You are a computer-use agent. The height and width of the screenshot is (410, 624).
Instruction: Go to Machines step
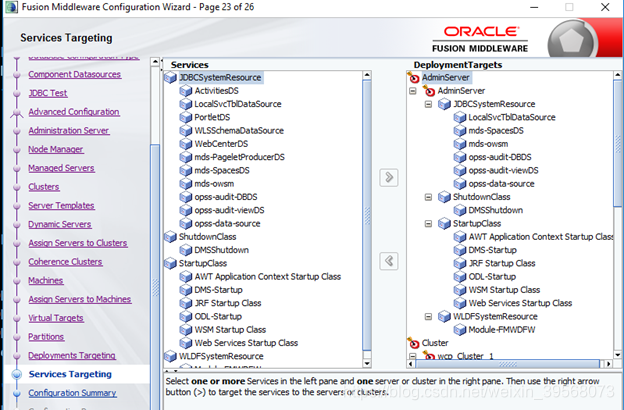46,280
